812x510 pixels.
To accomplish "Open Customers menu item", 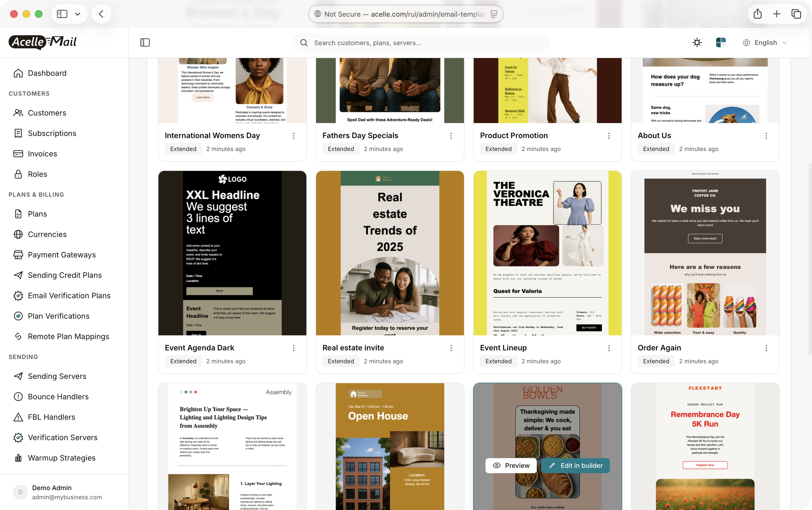I will click(47, 113).
